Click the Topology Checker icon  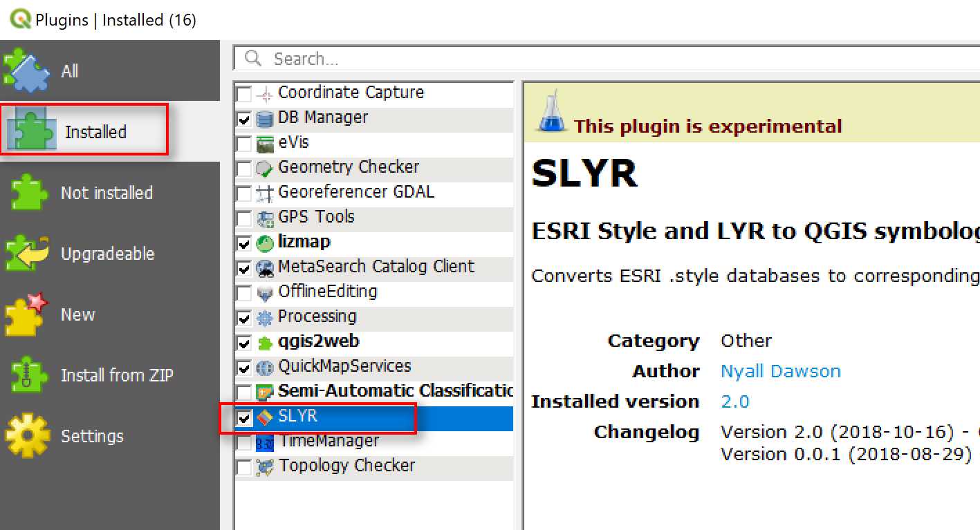pos(265,467)
